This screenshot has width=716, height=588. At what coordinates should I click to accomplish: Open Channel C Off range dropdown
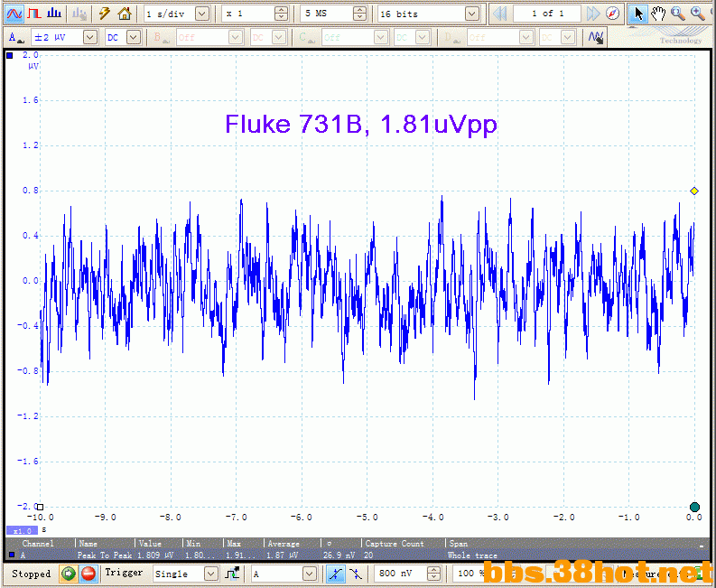click(381, 37)
